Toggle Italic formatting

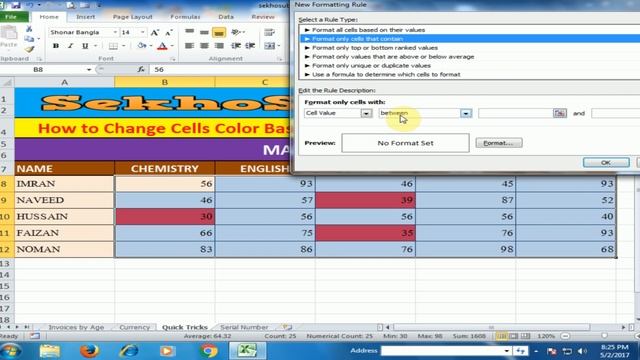click(70, 46)
